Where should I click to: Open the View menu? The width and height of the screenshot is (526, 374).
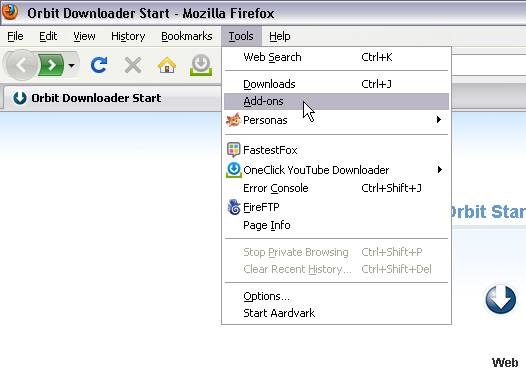pyautogui.click(x=84, y=36)
